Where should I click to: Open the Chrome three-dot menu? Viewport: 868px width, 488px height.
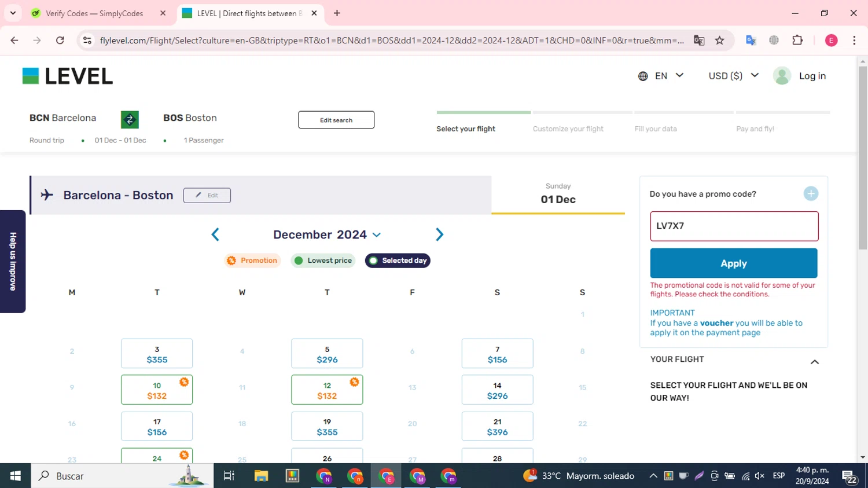click(854, 40)
